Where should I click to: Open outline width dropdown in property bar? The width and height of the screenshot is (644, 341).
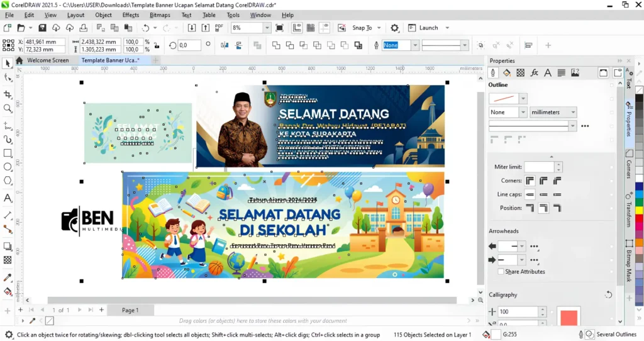click(415, 45)
